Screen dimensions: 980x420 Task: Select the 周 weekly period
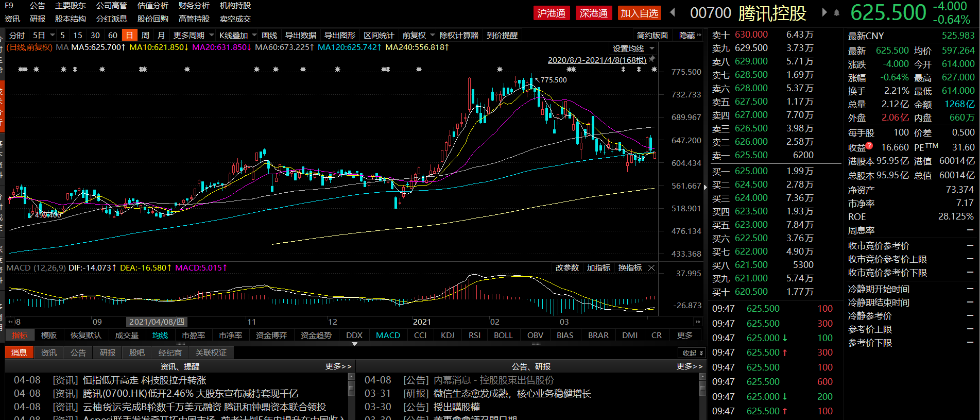tap(145, 35)
